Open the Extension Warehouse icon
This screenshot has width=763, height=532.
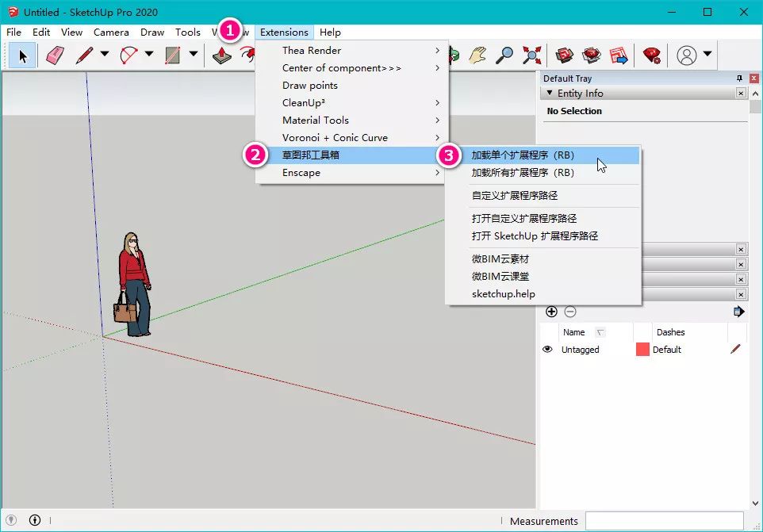[591, 55]
